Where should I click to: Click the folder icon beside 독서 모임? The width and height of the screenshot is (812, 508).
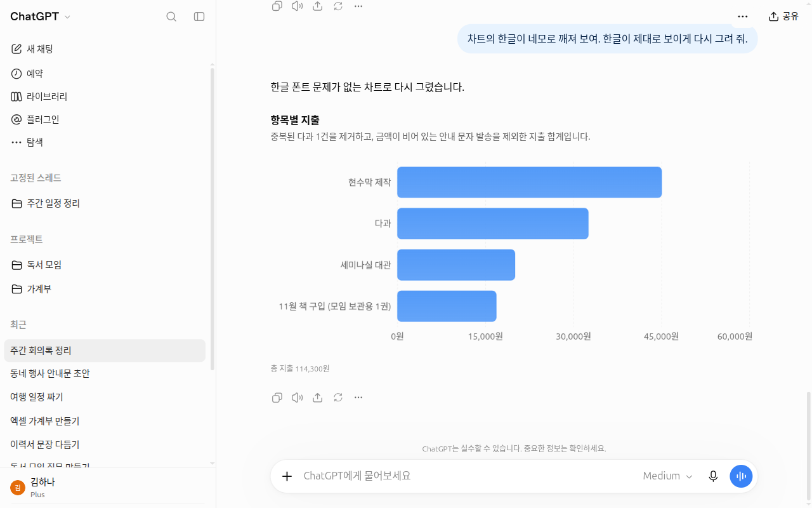pyautogui.click(x=16, y=265)
